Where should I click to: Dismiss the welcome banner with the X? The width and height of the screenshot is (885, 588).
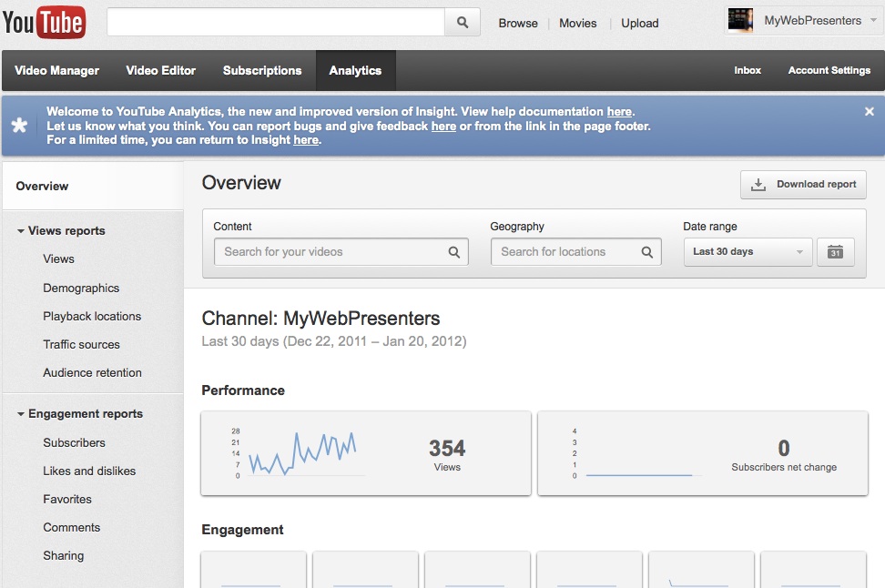coord(869,111)
